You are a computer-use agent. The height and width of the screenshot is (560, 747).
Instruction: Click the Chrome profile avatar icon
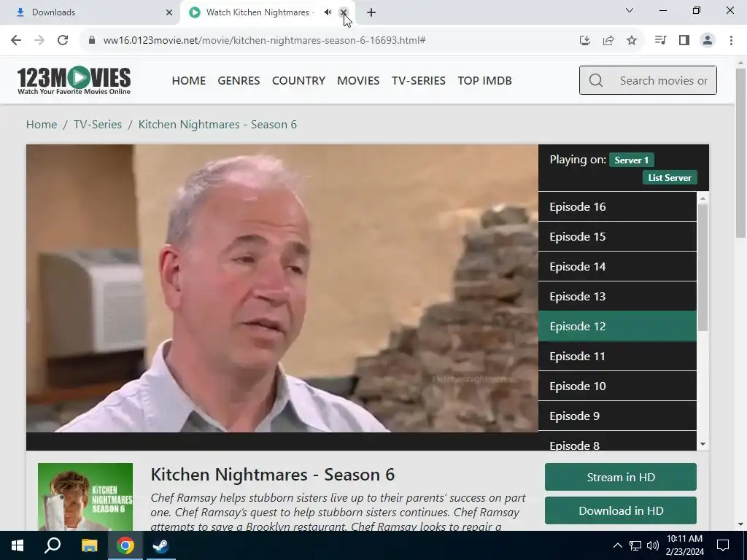708,40
